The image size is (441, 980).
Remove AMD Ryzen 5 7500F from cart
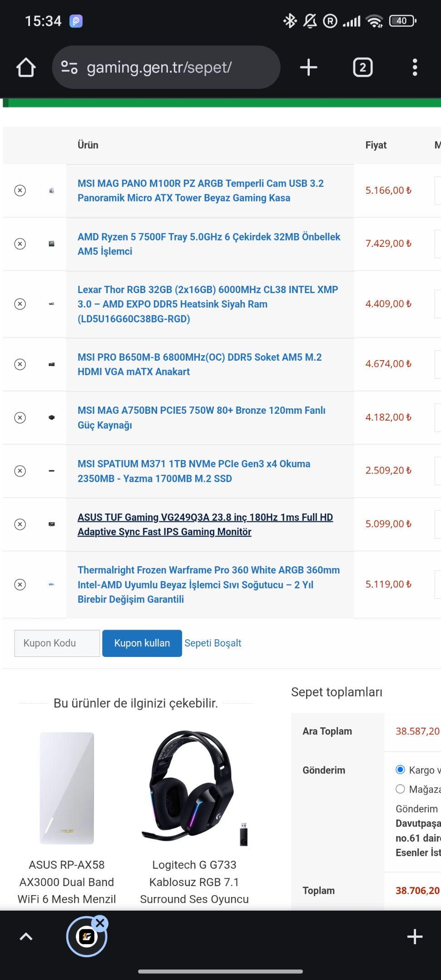click(20, 244)
